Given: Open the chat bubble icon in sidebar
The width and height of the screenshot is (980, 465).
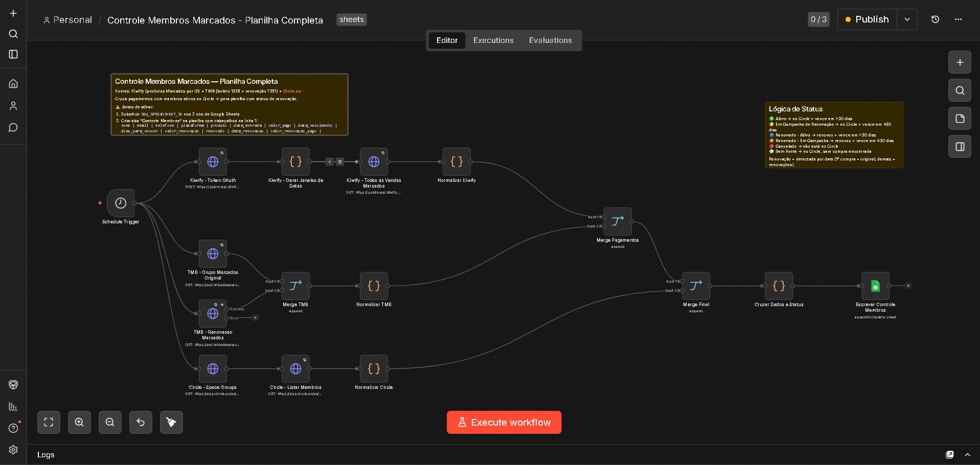Looking at the screenshot, I should tap(13, 128).
